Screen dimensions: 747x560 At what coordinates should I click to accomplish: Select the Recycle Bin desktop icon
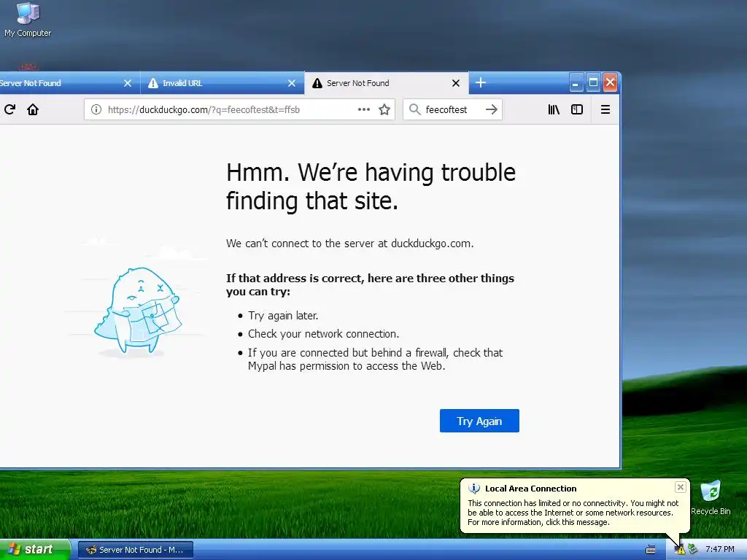(711, 498)
